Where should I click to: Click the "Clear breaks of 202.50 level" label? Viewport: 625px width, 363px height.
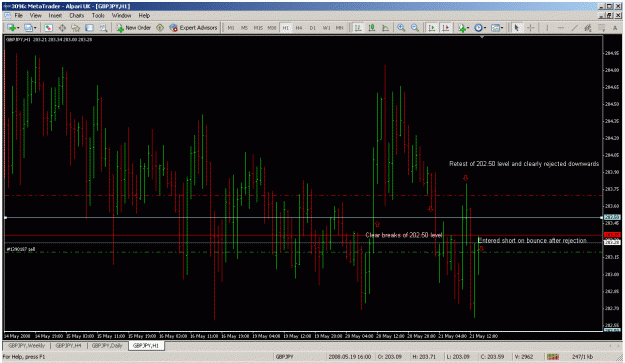tap(404, 235)
